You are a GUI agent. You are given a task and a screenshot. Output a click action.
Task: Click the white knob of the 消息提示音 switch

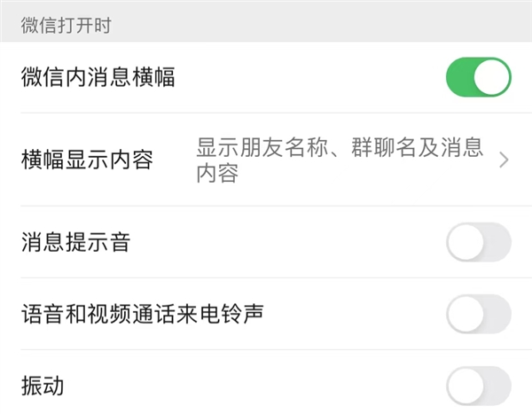point(465,242)
